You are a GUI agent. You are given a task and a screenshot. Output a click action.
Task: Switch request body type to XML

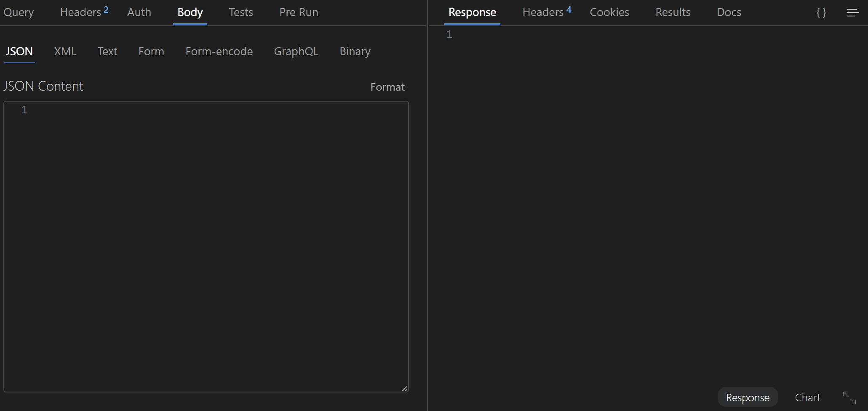pos(65,51)
